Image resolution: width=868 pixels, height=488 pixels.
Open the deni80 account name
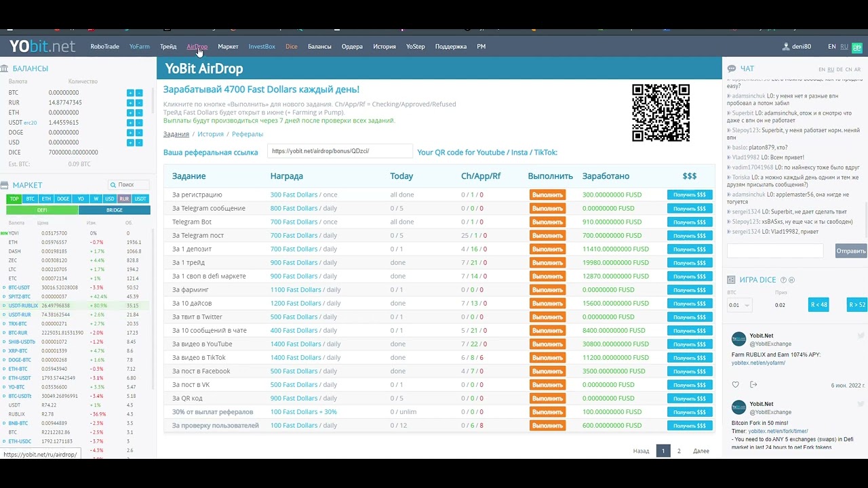(802, 47)
